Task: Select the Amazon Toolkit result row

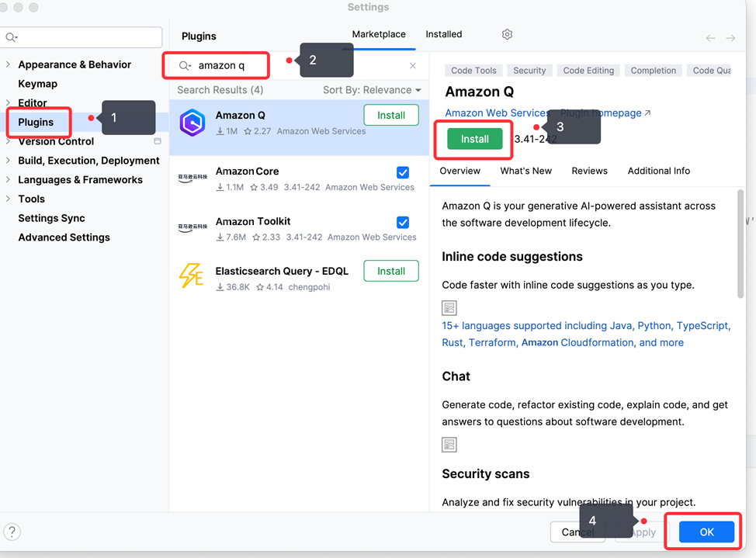Action: point(299,229)
